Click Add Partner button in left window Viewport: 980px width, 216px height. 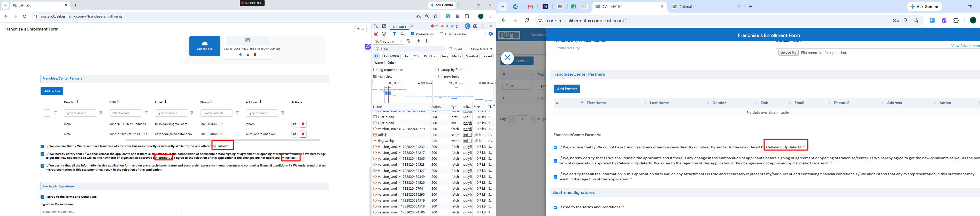52,91
